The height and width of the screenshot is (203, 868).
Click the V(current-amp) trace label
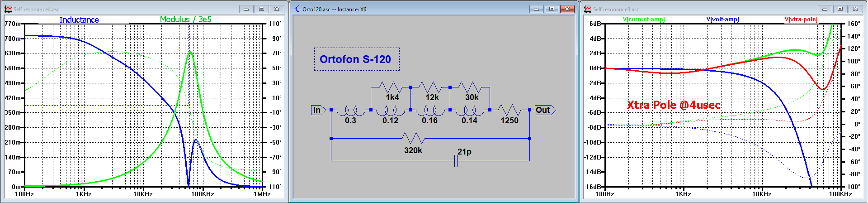coord(644,19)
